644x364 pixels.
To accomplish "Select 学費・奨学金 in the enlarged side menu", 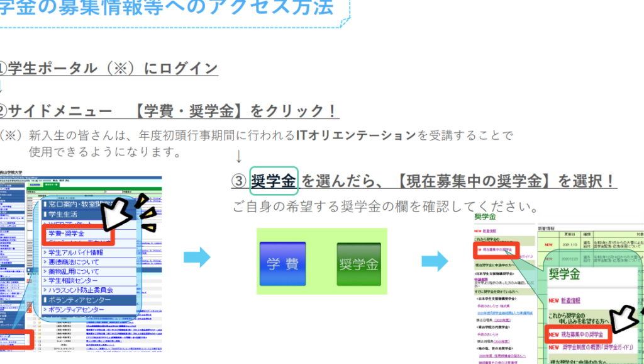I will tap(66, 234).
